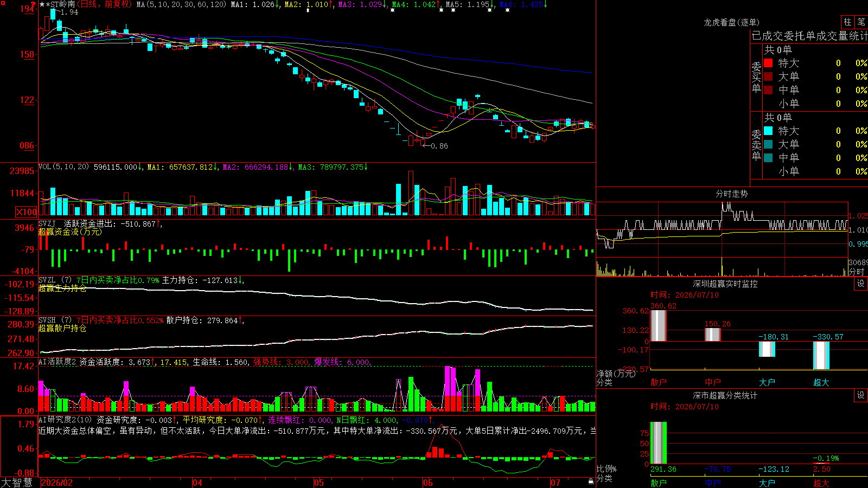This screenshot has height=488, width=868.
Task: Click 超大 category in 深圳超赢实时监控 chart
Action: [x=821, y=382]
